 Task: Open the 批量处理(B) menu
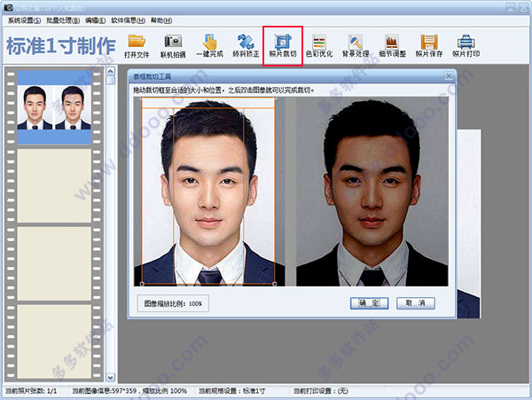point(63,20)
